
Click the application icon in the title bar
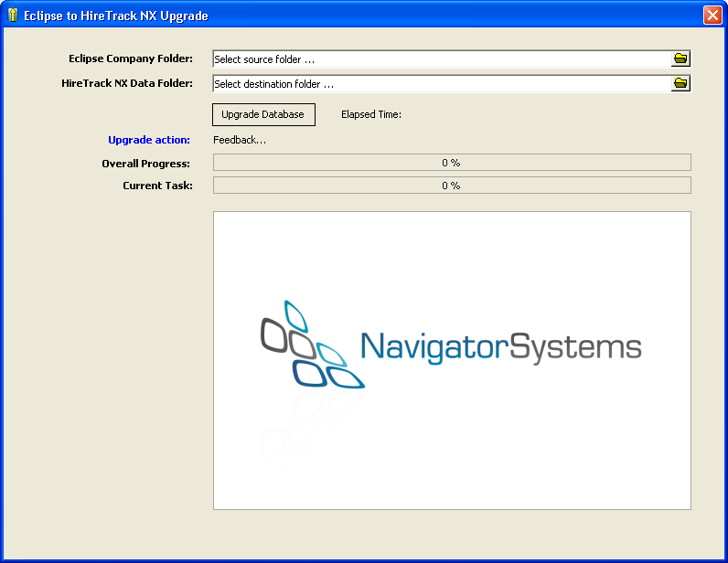[13, 16]
